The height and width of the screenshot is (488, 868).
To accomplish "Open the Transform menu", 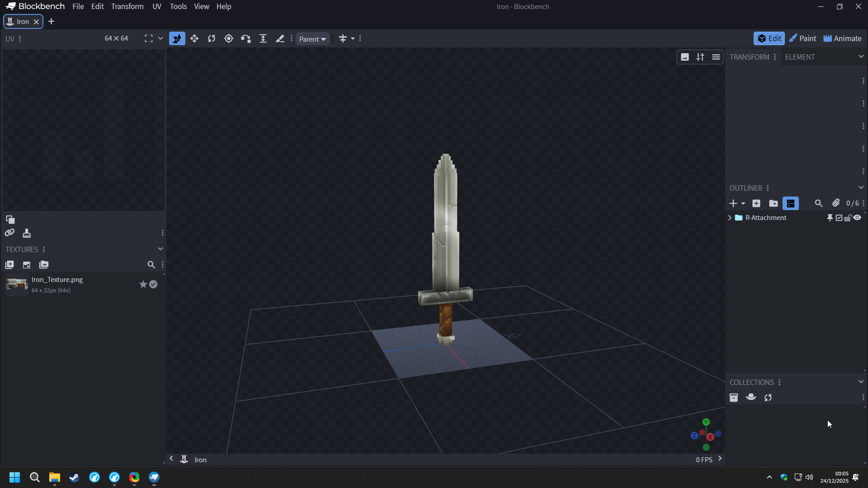I will [127, 6].
